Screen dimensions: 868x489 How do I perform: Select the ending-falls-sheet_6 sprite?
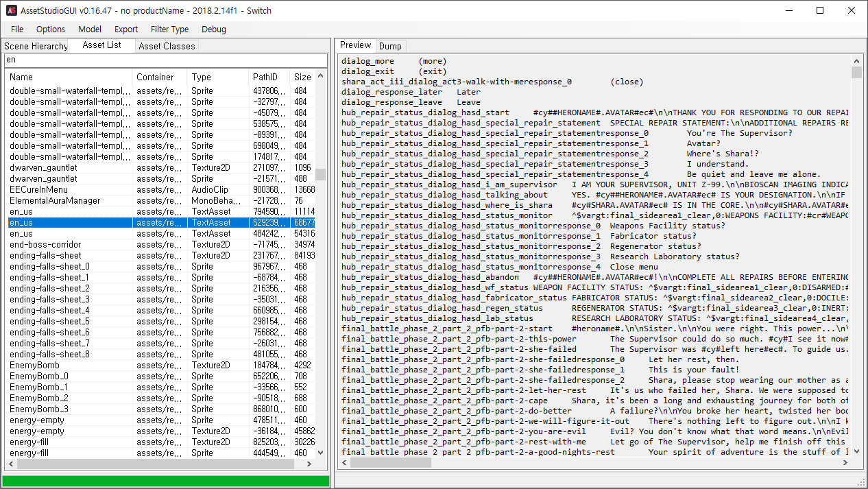coord(160,332)
